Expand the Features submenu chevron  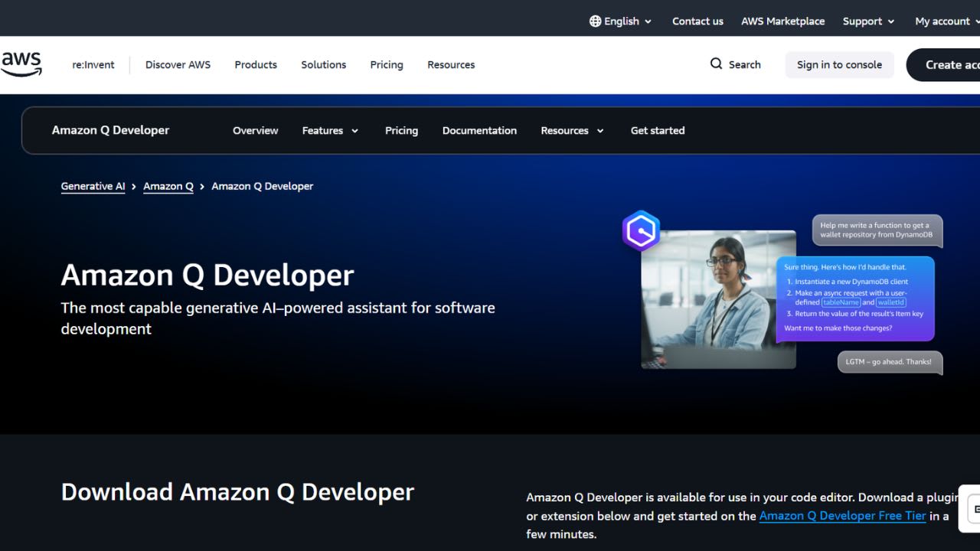[354, 131]
